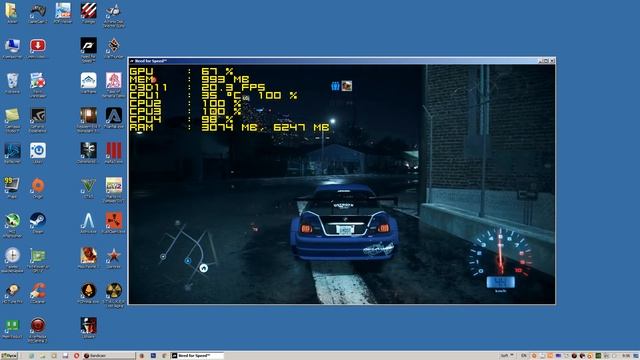
Task: Open the Computer desktop icon
Action: point(12,46)
